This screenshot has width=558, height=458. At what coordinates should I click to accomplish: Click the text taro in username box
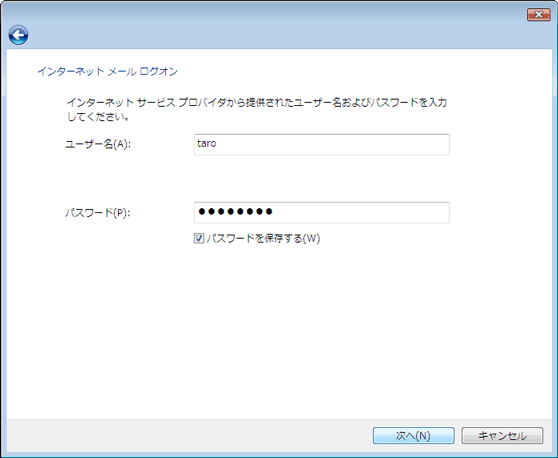(x=207, y=143)
